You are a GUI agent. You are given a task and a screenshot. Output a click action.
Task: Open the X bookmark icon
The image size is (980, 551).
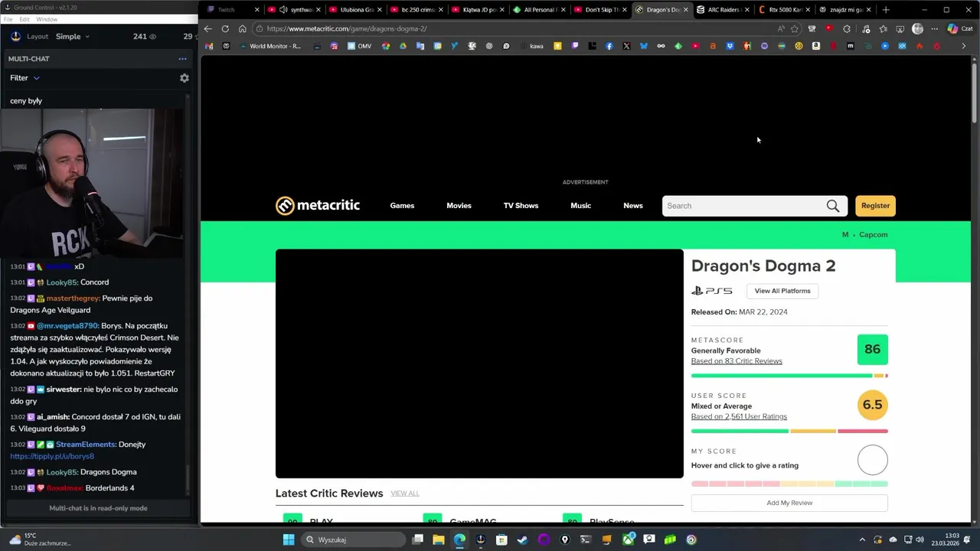click(x=626, y=46)
